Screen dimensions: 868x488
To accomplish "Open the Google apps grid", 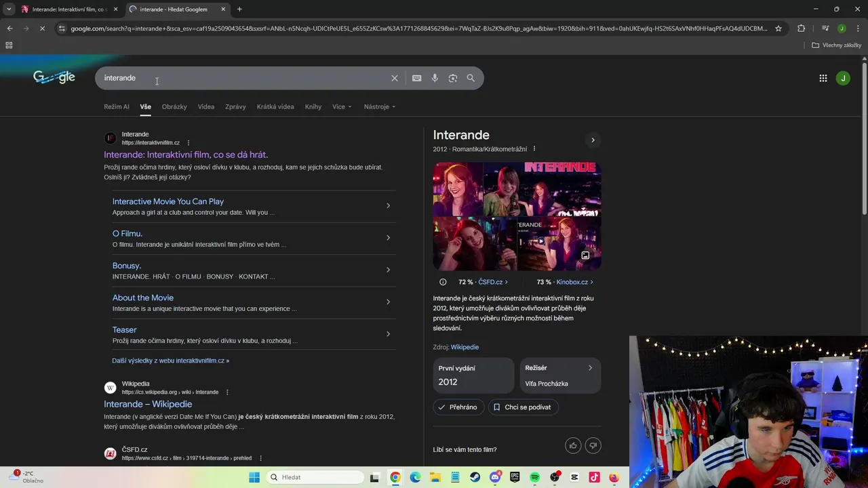I will (x=823, y=78).
